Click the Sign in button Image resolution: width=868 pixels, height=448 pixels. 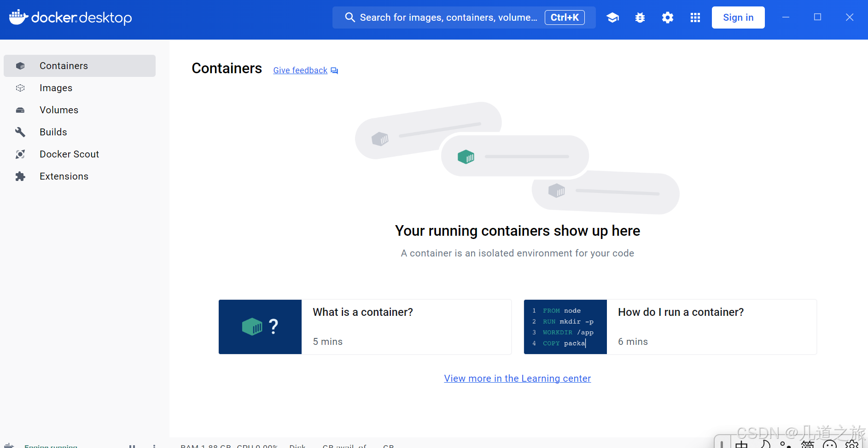pos(738,17)
